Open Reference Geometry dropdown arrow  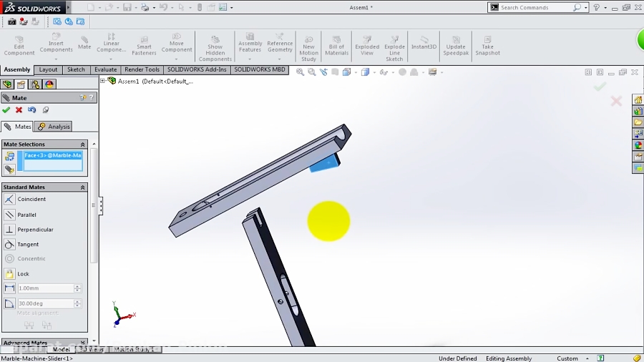pos(280,59)
